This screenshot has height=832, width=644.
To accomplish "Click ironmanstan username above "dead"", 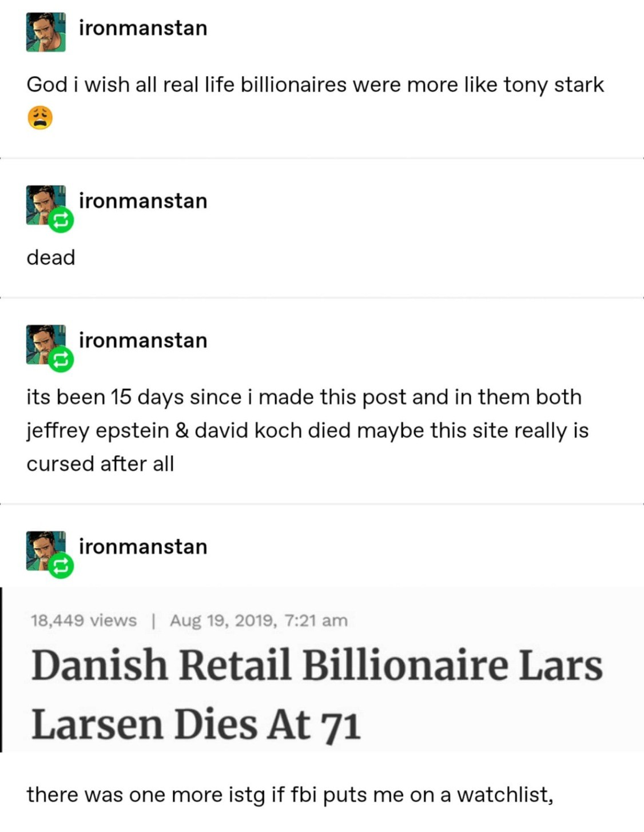I will 143,201.
